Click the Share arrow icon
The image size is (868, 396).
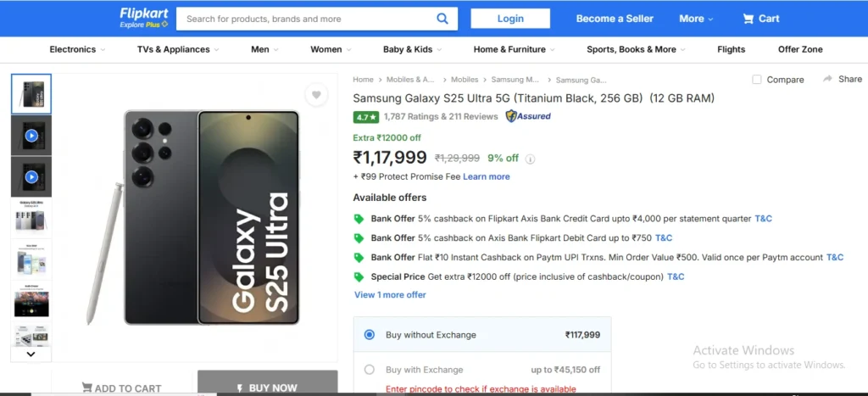(x=827, y=79)
